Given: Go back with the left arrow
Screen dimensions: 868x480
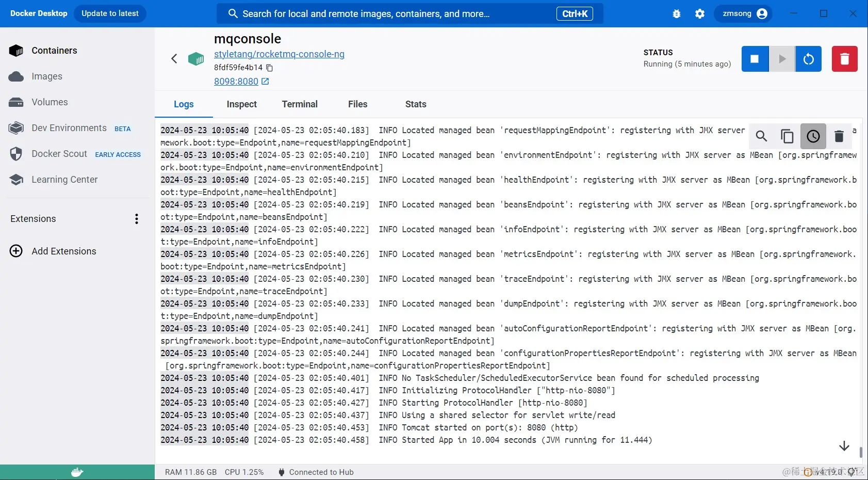Looking at the screenshot, I should (174, 59).
